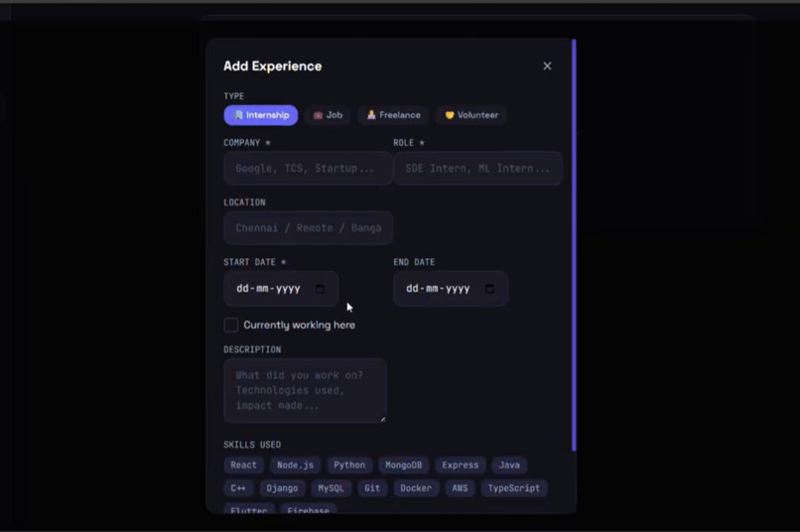Add the AWS skill tag
Image resolution: width=800 pixels, height=532 pixels.
click(x=460, y=488)
